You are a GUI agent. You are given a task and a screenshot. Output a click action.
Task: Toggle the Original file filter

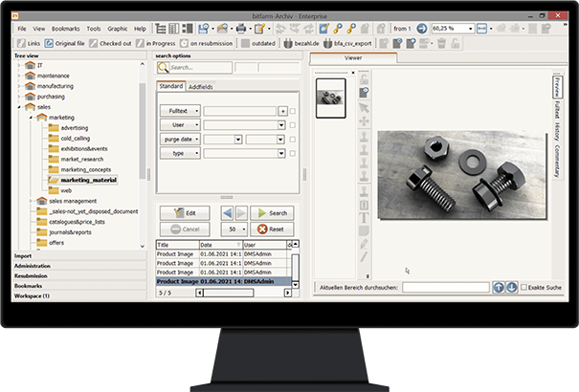tap(65, 44)
